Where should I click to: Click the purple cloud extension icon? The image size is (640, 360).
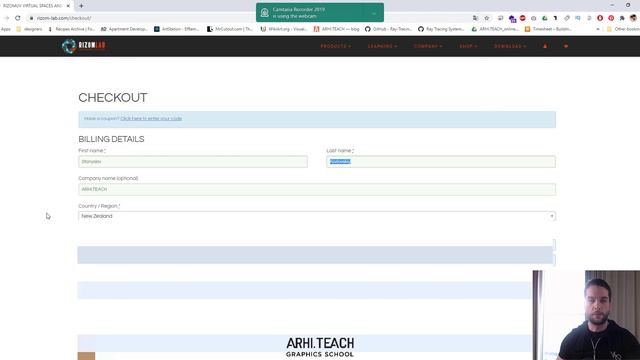(512, 18)
